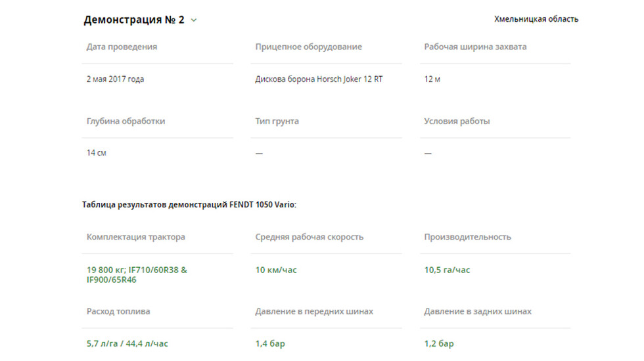Select the Глубина обработки header
644x361 pixels.
[x=126, y=121]
